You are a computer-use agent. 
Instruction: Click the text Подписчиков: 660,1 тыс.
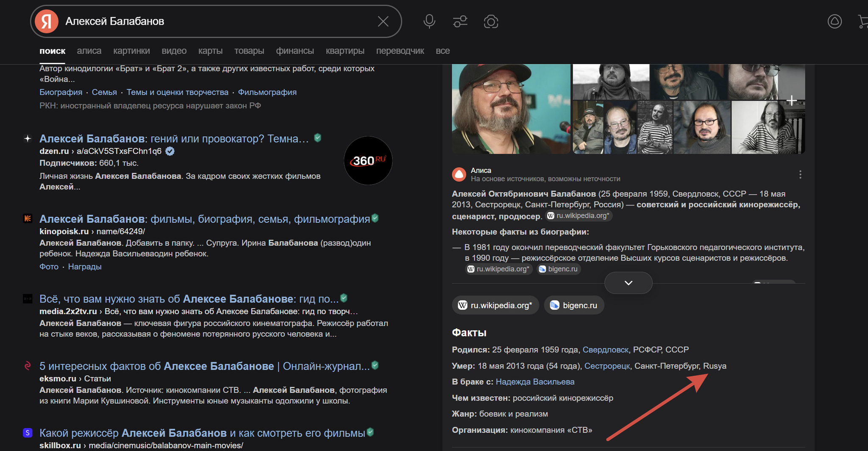click(89, 163)
